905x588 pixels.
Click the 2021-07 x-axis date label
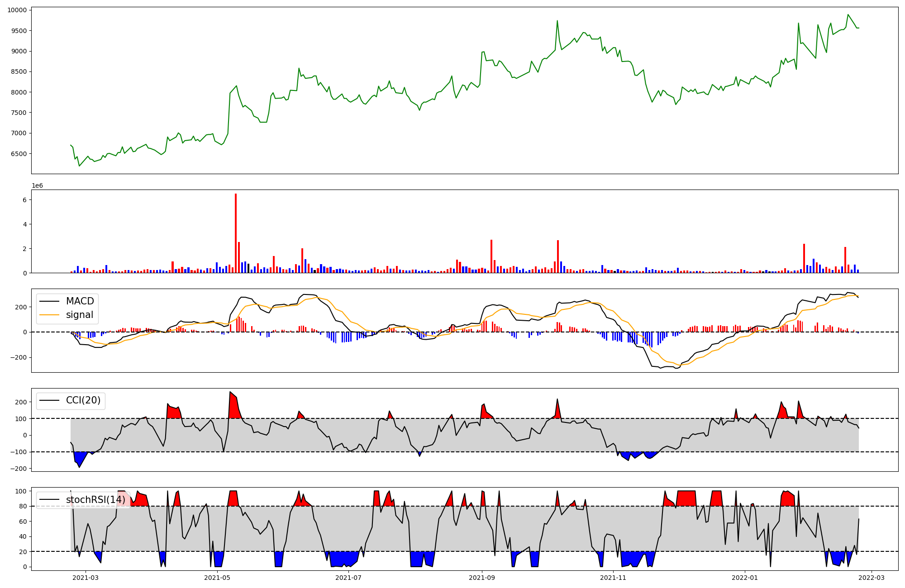click(x=349, y=578)
